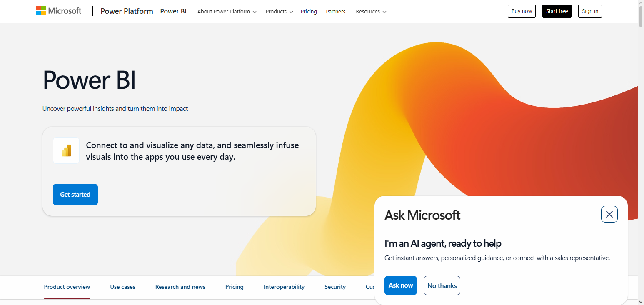Switch to the Use cases tab
The height and width of the screenshot is (305, 644).
point(122,287)
